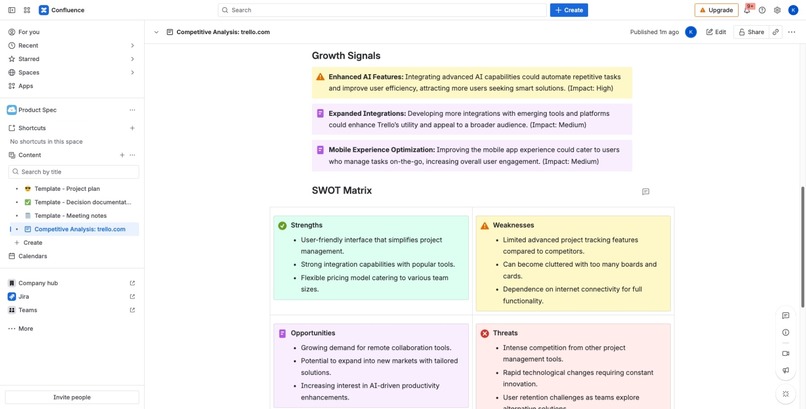Image resolution: width=806 pixels, height=409 pixels.
Task: Open Company hub external link icon
Action: point(132,283)
